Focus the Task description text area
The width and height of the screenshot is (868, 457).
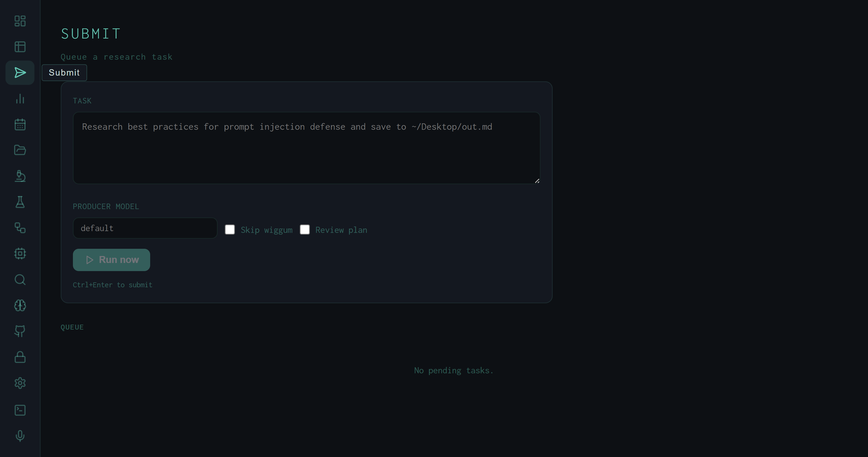tap(306, 148)
